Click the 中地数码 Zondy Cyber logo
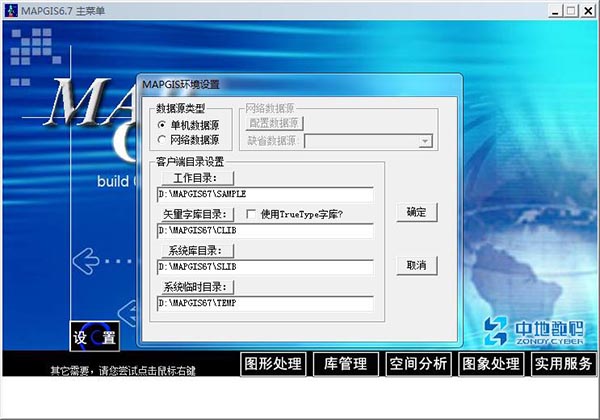The height and width of the screenshot is (420, 600). coord(534,331)
